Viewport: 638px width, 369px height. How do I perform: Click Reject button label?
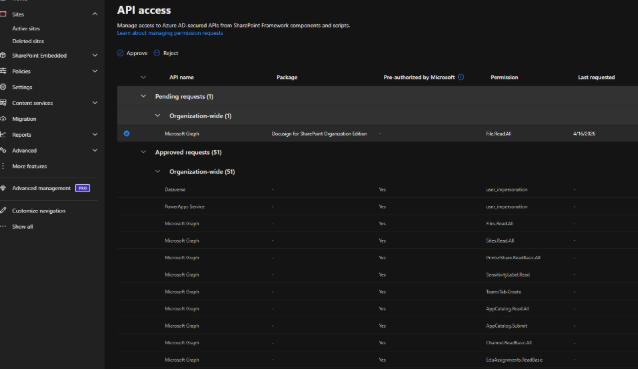click(x=170, y=53)
